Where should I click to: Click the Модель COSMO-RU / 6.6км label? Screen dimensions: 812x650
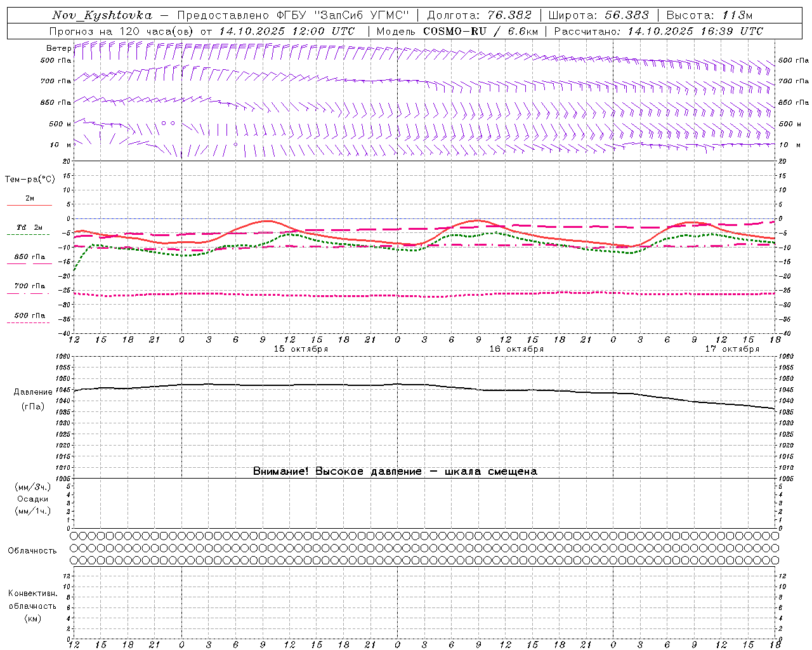(457, 31)
